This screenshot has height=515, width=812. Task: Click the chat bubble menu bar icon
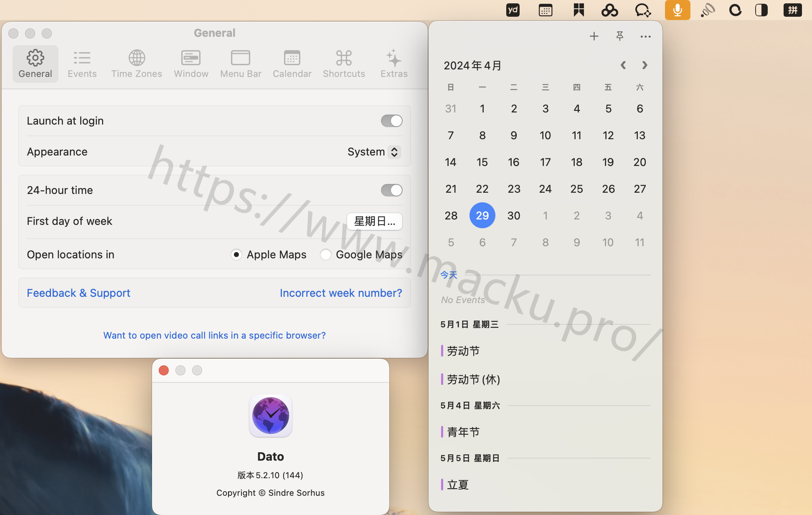tap(643, 10)
